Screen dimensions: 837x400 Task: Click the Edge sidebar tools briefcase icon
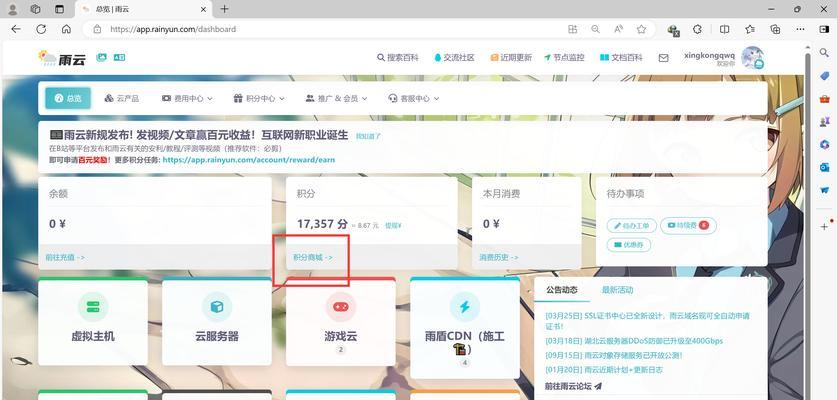(x=824, y=99)
